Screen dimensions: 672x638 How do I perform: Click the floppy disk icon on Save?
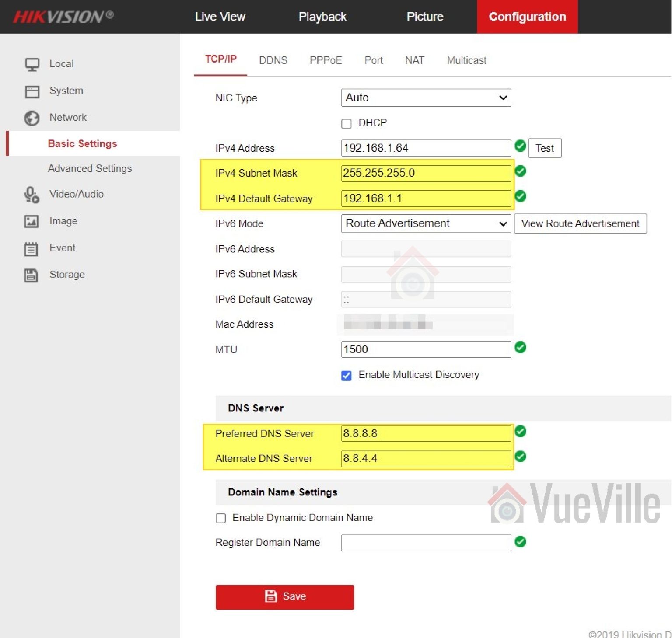271,596
